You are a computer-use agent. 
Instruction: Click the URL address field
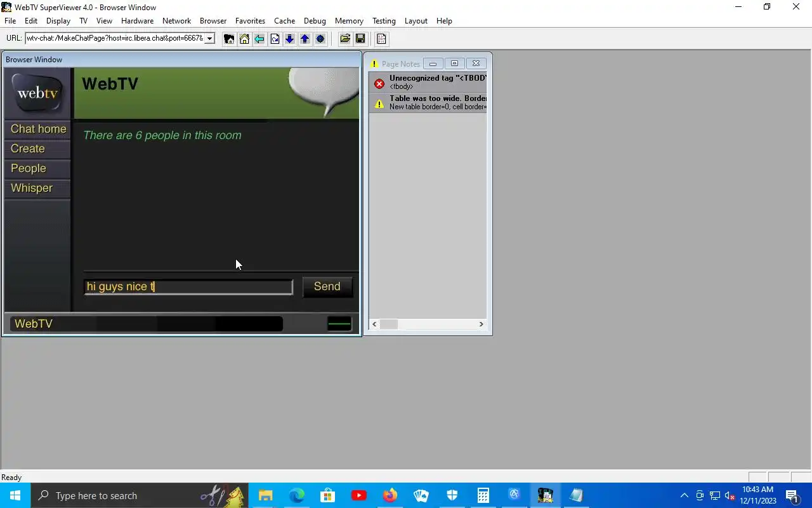click(x=115, y=39)
